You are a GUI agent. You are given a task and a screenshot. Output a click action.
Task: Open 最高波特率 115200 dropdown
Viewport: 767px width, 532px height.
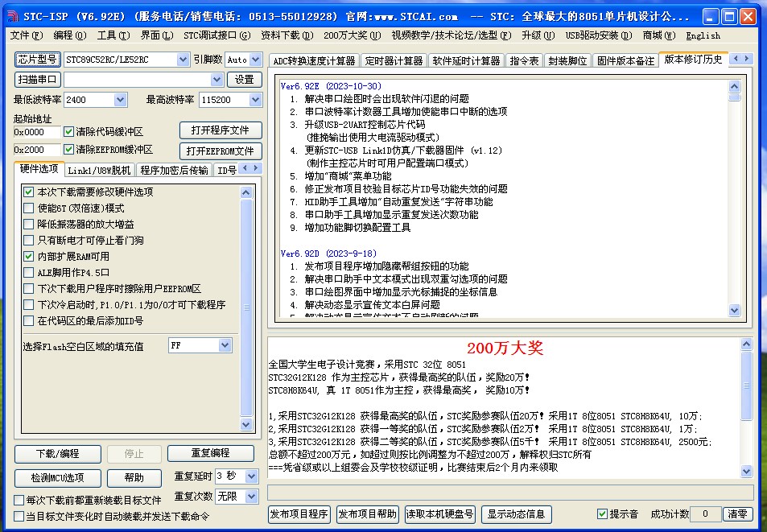tap(255, 100)
